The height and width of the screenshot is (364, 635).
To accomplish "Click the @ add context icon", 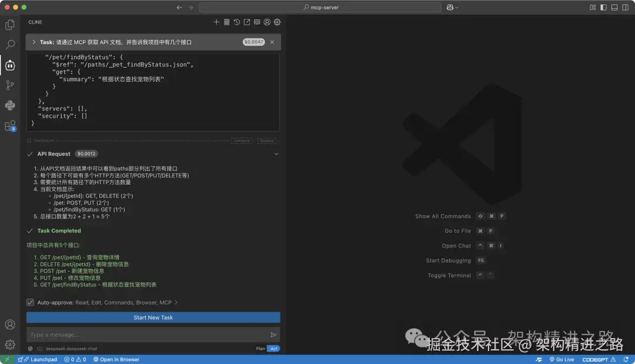I will [x=31, y=349].
